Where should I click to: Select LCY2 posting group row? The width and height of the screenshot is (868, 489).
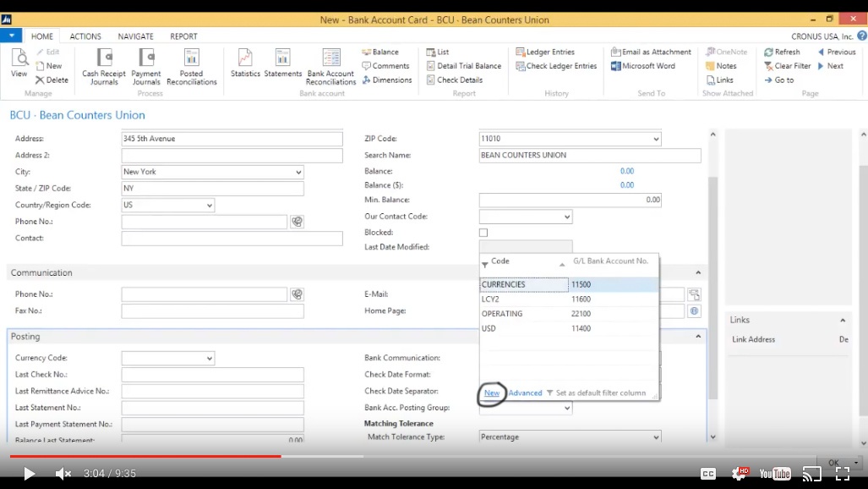pos(569,299)
